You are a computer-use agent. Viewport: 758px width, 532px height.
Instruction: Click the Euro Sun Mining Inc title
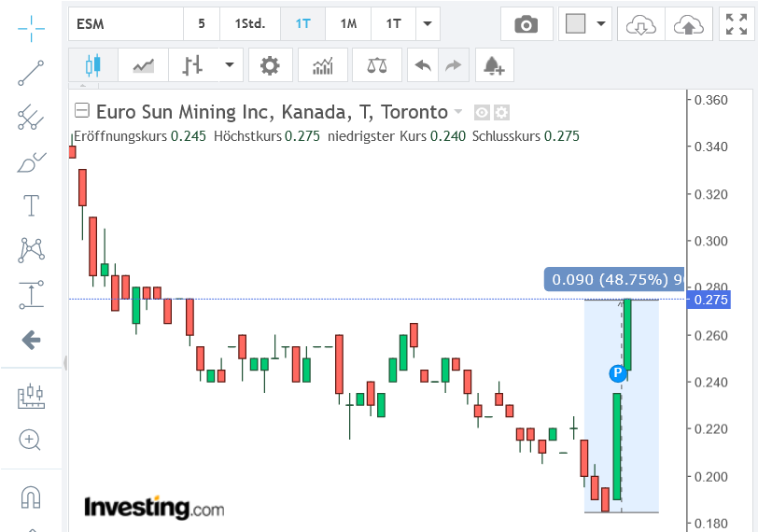(x=273, y=112)
